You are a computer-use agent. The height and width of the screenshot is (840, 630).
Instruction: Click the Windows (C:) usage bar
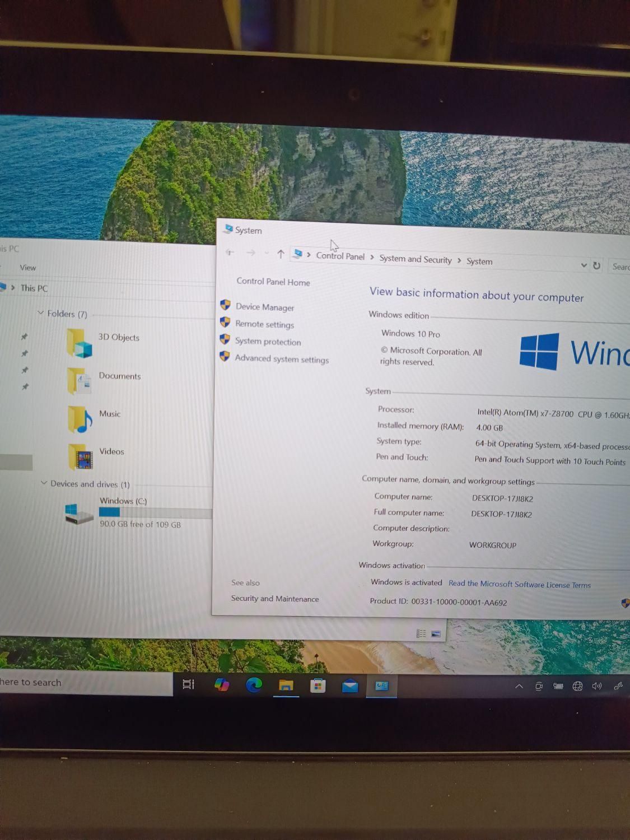(x=155, y=512)
